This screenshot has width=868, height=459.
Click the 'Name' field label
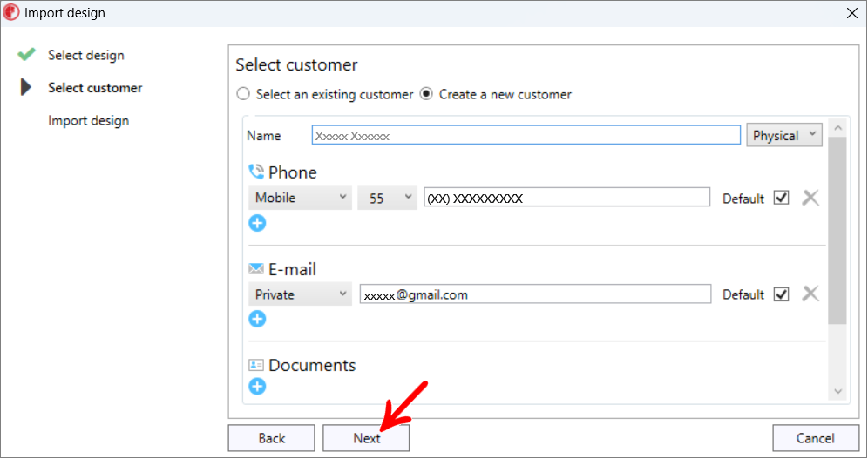263,136
